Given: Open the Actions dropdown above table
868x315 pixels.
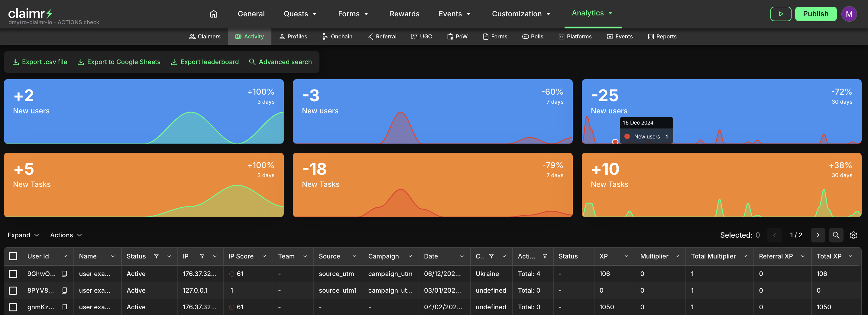Looking at the screenshot, I should pyautogui.click(x=66, y=235).
